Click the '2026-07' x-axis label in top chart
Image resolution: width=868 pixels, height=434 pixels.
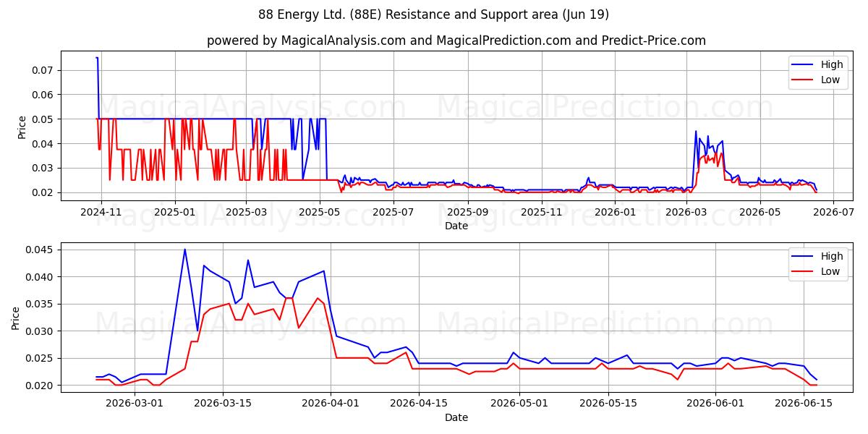[x=833, y=212]
